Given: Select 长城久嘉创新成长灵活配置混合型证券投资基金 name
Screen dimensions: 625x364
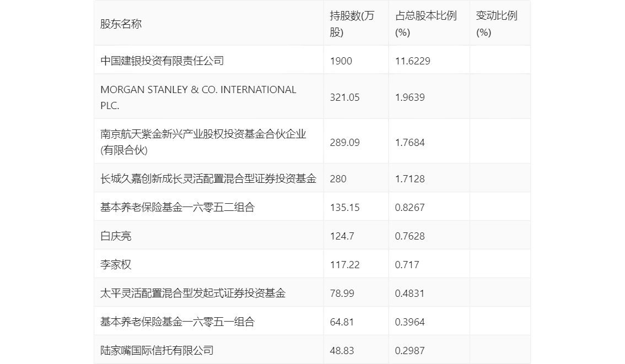Looking at the screenshot, I should (x=208, y=179).
